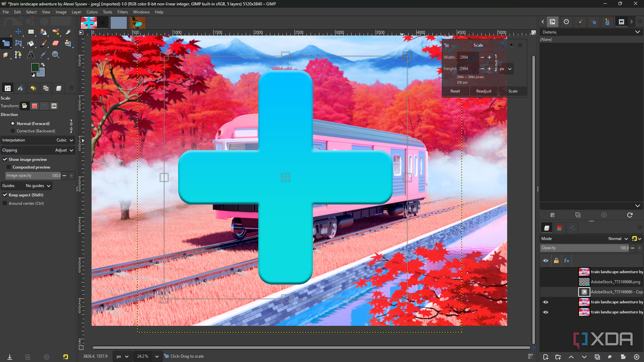The height and width of the screenshot is (362, 644).
Task: Open the Filters menu
Action: pyautogui.click(x=122, y=12)
